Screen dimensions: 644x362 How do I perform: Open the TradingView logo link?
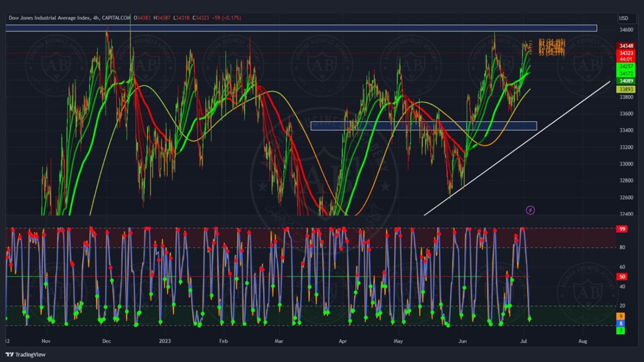[26, 355]
